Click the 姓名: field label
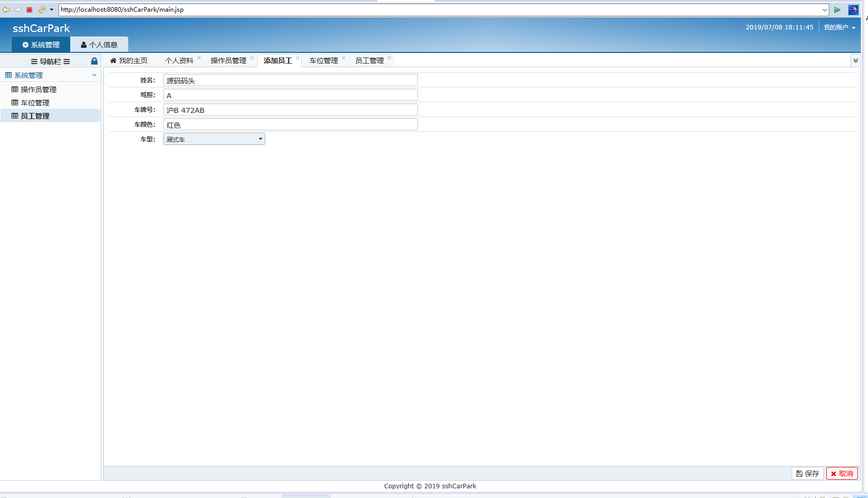868x498 pixels. point(148,80)
